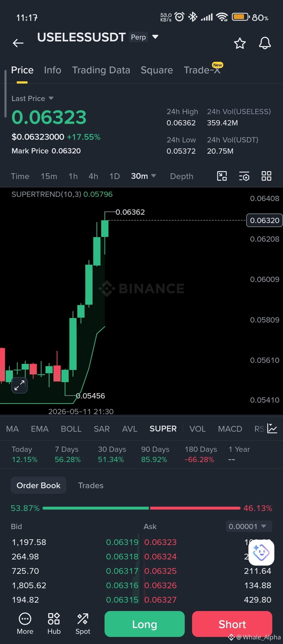Select the Time chart interval
The image size is (283, 644).
click(x=20, y=176)
